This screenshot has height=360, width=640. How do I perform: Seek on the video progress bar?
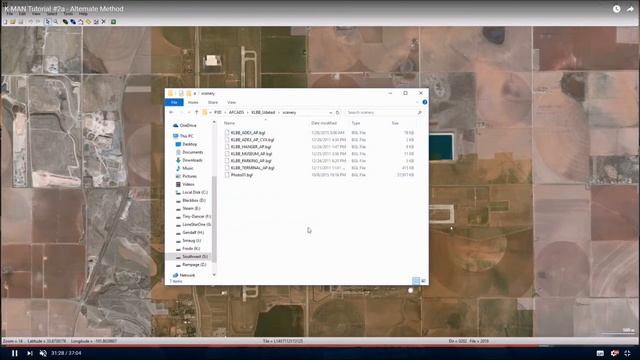point(320,346)
